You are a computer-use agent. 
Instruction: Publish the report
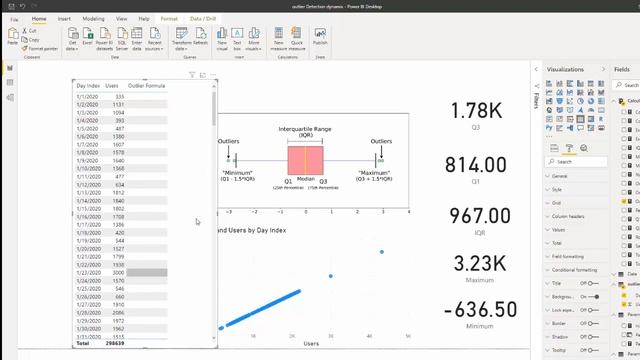[x=320, y=36]
